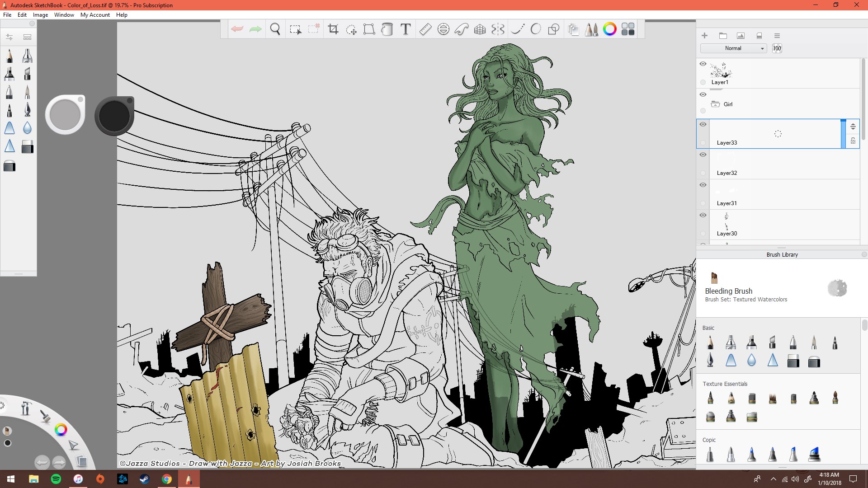
Task: Toggle the Brush Palette icon in toolbar
Action: [x=591, y=29]
